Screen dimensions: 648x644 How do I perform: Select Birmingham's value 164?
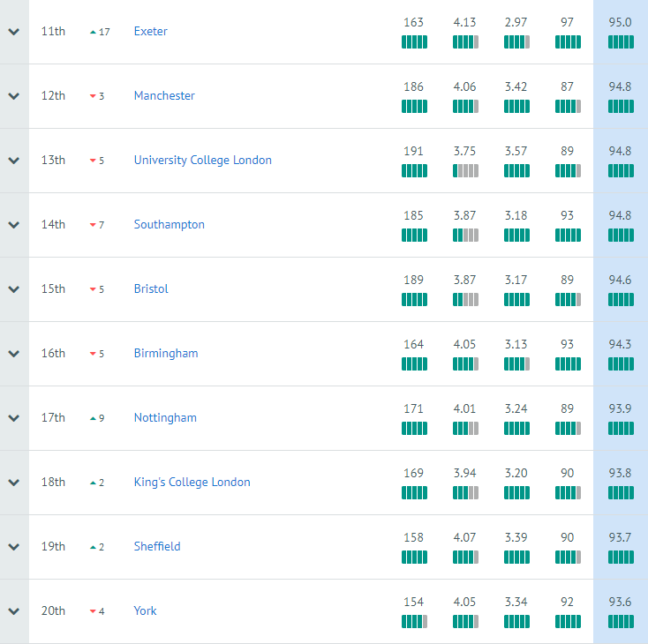(x=414, y=345)
